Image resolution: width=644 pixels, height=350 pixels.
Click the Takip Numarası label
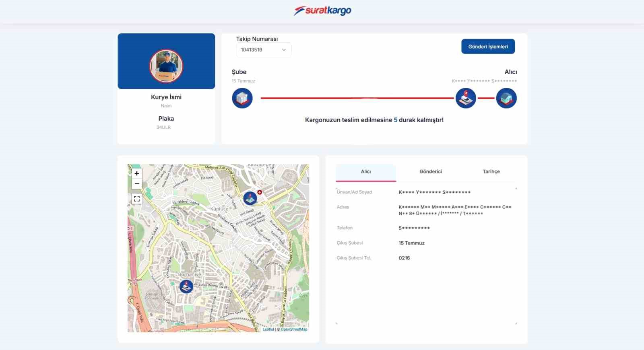257,39
